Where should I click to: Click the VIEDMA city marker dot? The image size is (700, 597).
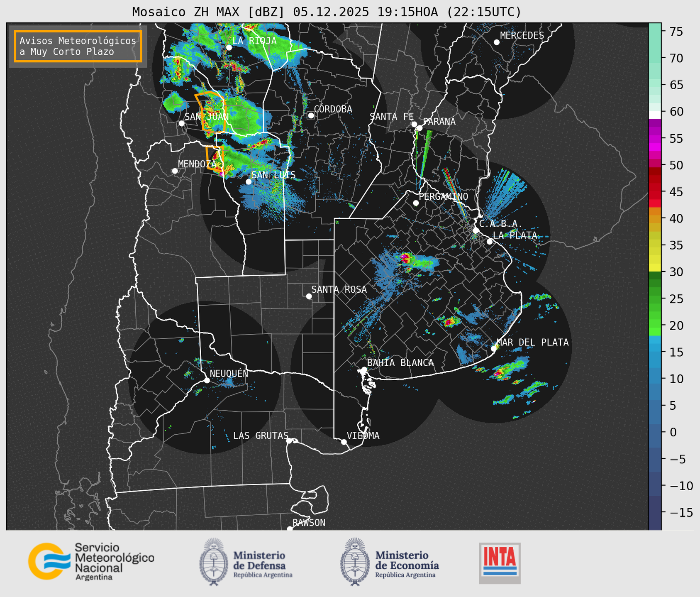point(344,442)
